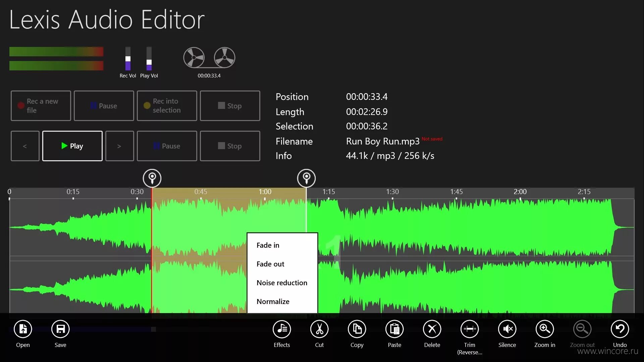The image size is (644, 362).
Task: Cut the selection with scissors icon
Action: point(319,329)
